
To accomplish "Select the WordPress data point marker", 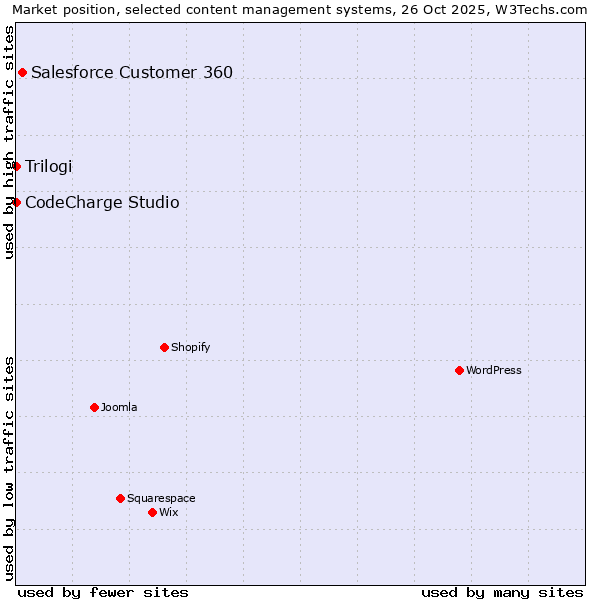I will (x=459, y=370).
